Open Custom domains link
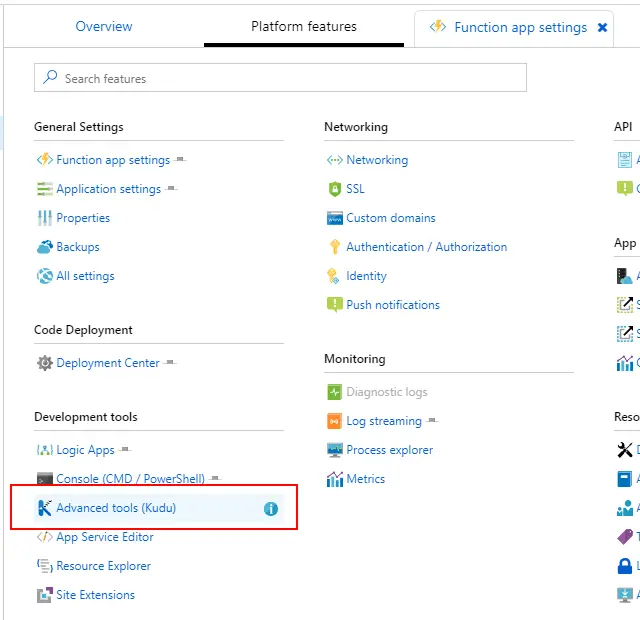The width and height of the screenshot is (640, 620). tap(391, 218)
